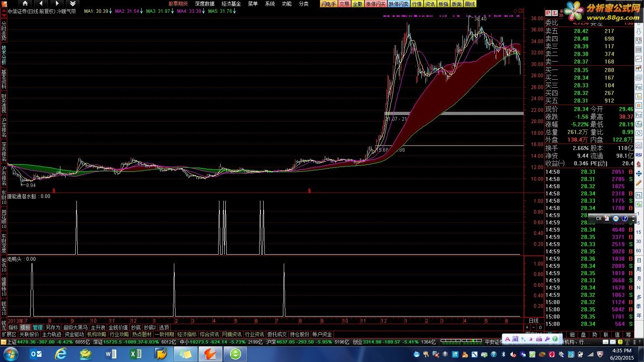Click the 涨停闪买 button
The height and width of the screenshot is (362, 644).
[x=376, y=4]
